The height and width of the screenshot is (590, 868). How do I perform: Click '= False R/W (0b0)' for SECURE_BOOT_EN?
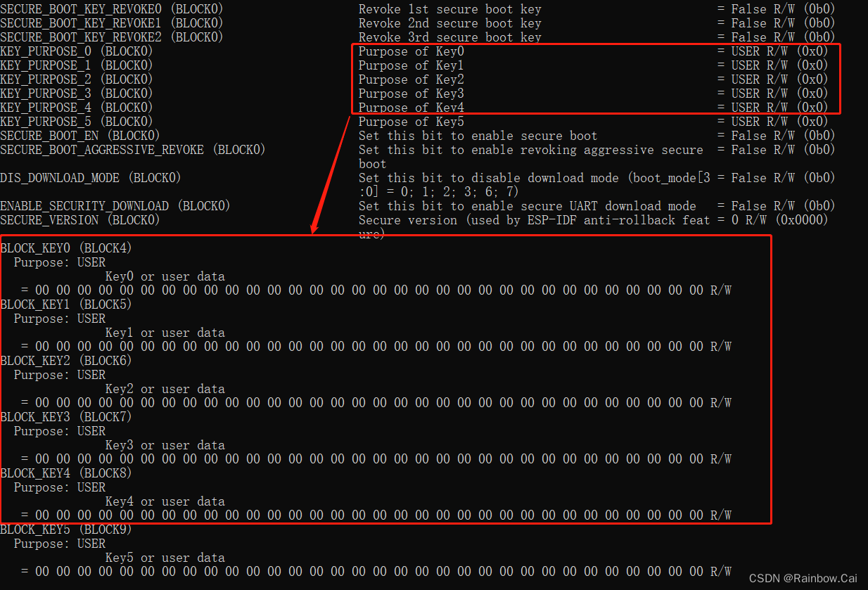pos(777,136)
